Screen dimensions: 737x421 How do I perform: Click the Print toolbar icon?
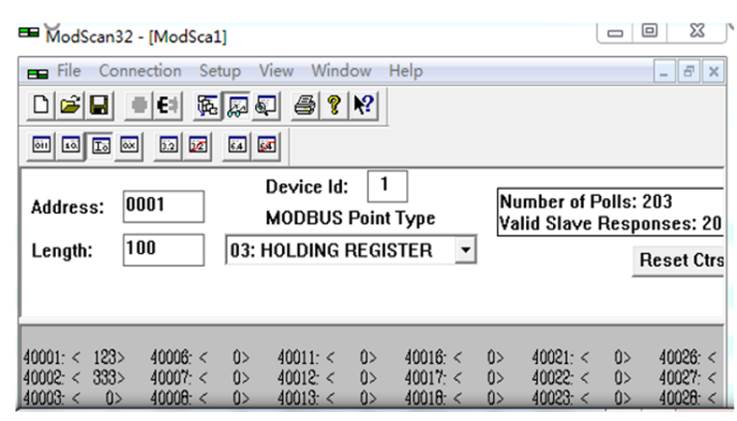(x=305, y=105)
